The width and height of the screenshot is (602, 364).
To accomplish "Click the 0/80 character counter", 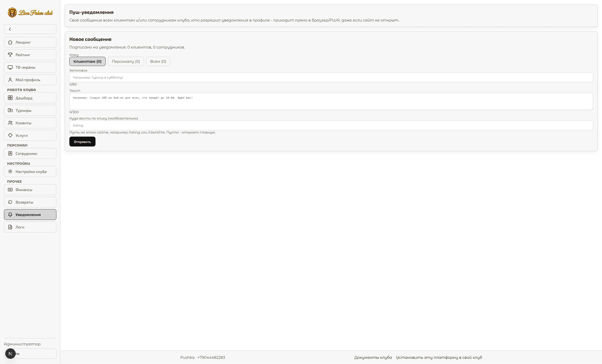I will (73, 84).
